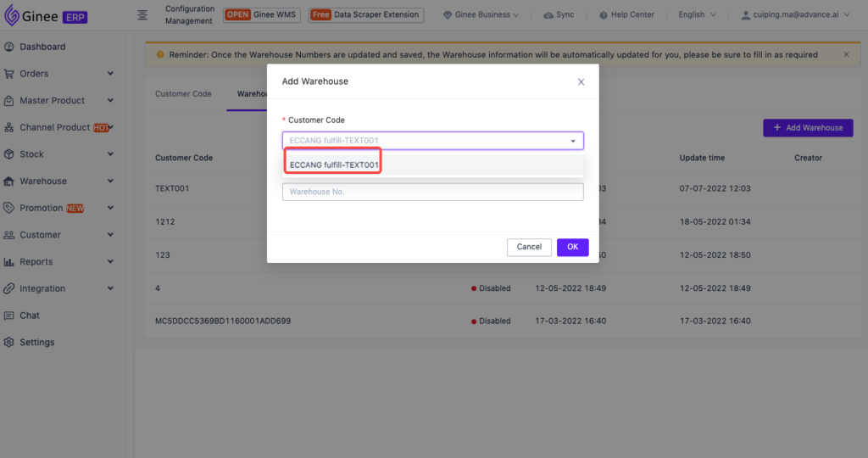Click the Reports bar chart icon

tap(8, 261)
